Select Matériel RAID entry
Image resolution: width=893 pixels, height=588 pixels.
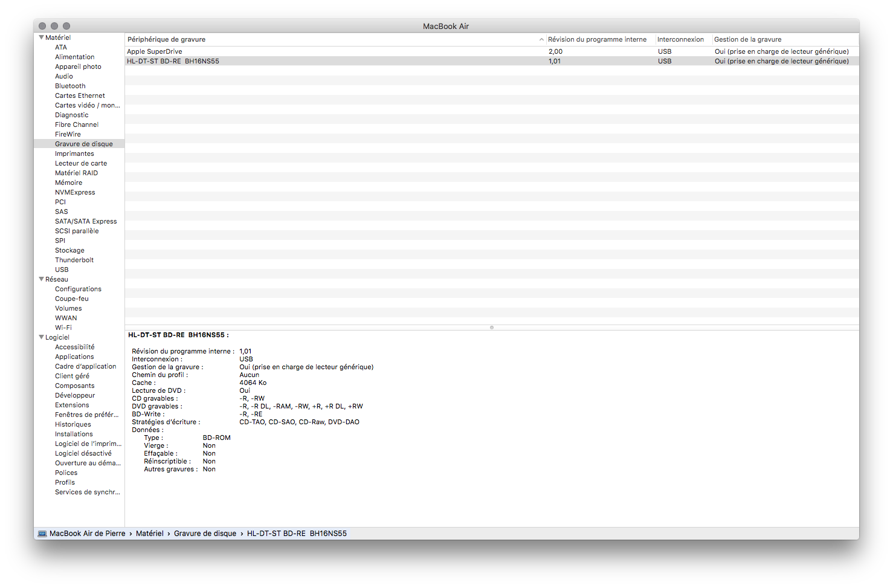click(76, 173)
